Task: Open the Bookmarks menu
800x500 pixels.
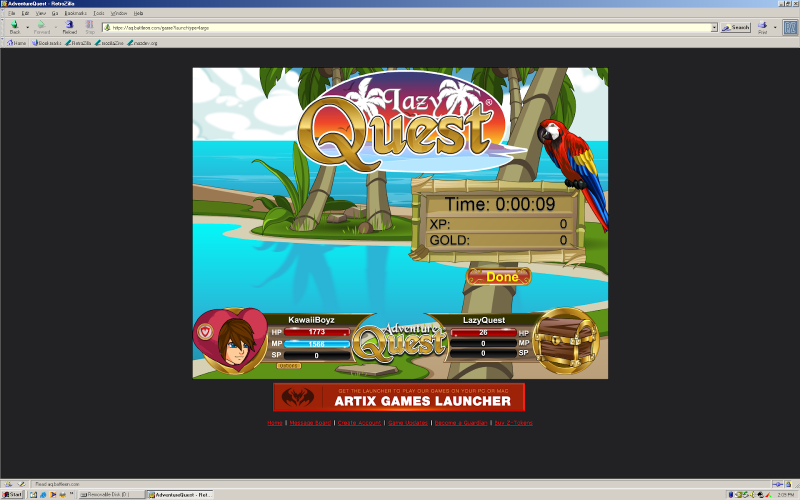Action: (x=76, y=13)
